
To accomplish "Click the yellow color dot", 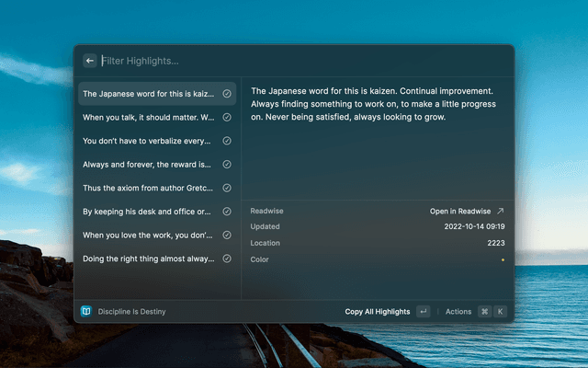I will click(x=503, y=260).
